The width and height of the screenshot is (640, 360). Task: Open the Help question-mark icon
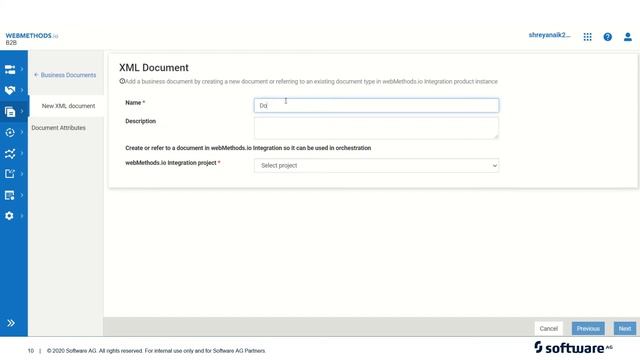point(607,37)
